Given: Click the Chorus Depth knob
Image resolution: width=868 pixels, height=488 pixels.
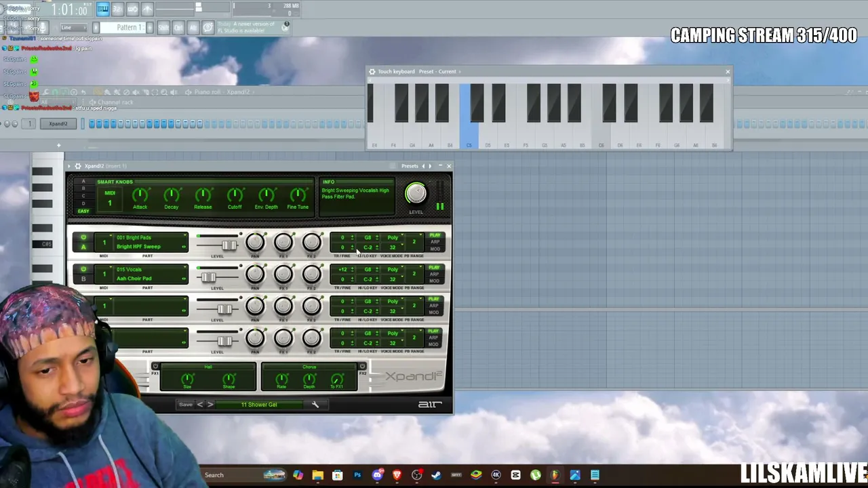Looking at the screenshot, I should (x=309, y=379).
